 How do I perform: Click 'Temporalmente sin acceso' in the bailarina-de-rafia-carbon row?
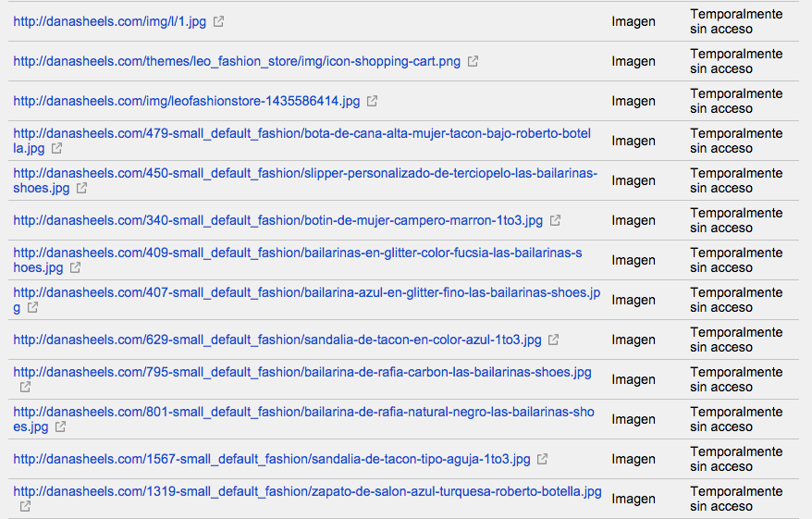[x=736, y=379]
